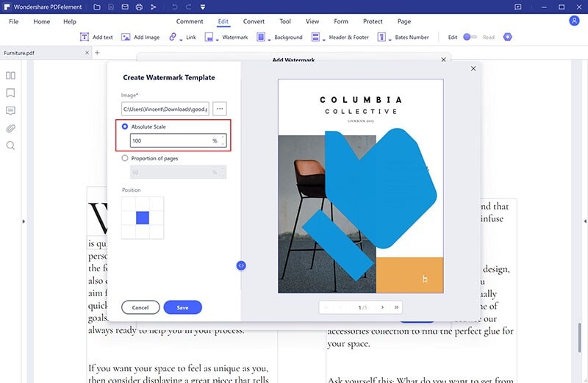Select the Proportion of pages radio option
588x383 pixels.
[125, 158]
